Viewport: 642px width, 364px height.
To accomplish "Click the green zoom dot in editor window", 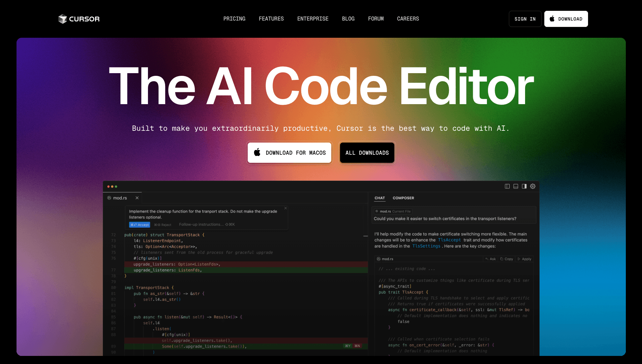I will (116, 186).
